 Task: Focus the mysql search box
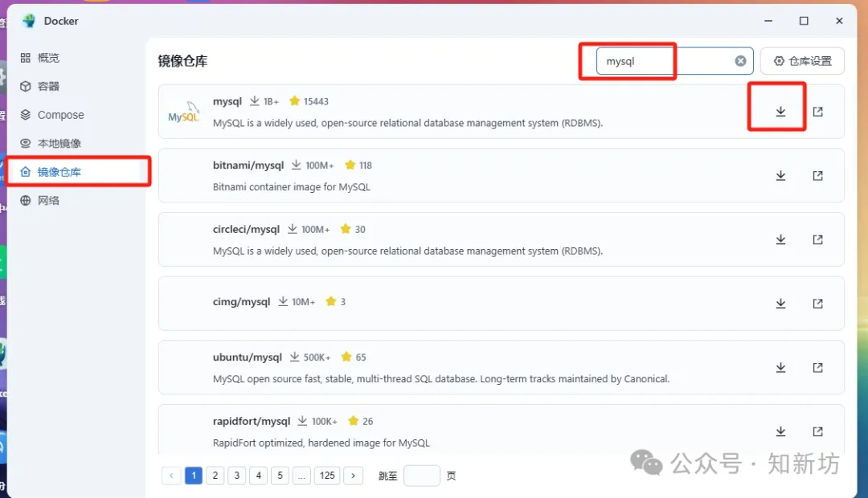pyautogui.click(x=663, y=61)
